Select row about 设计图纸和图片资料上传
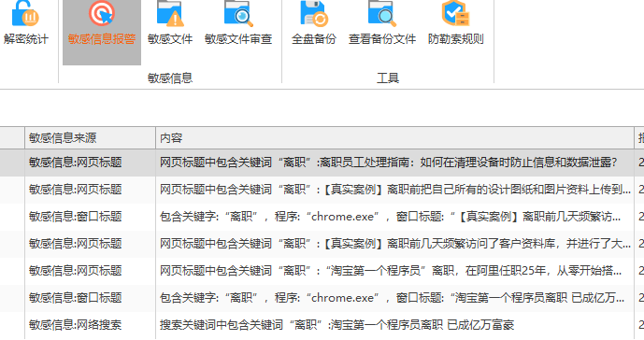Image resolution: width=644 pixels, height=340 pixels. 322,190
